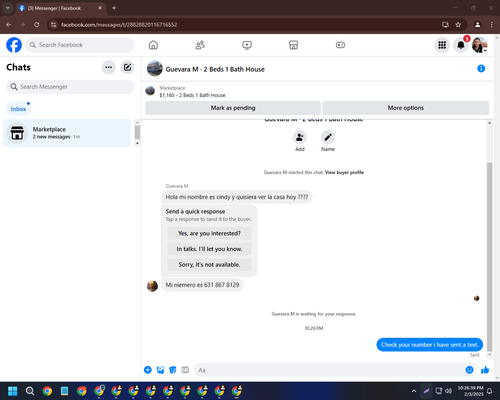This screenshot has width=500, height=400.
Task: Send a thumbs up like
Action: coord(485,370)
